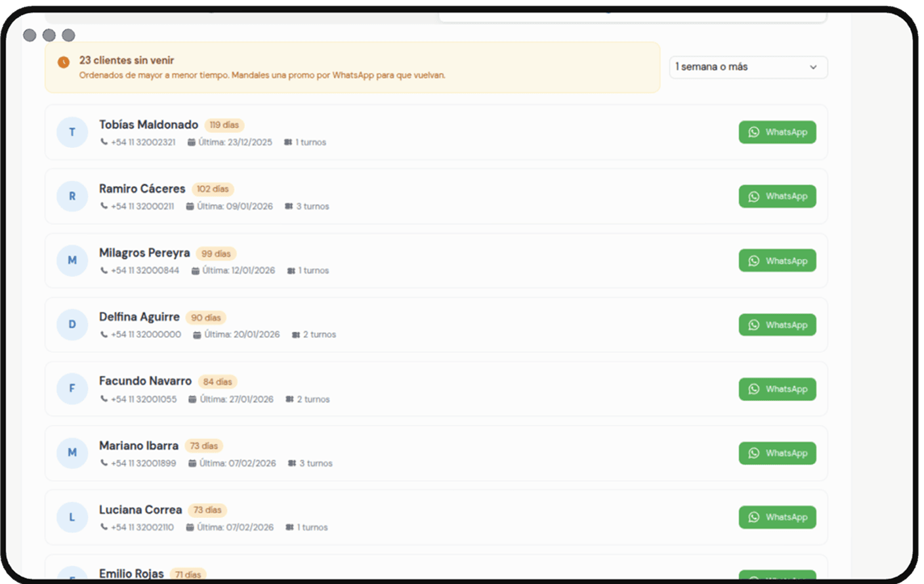Click the calendar icon beside 'Última: 09/01/2026'
This screenshot has height=584, width=924.
tap(190, 207)
